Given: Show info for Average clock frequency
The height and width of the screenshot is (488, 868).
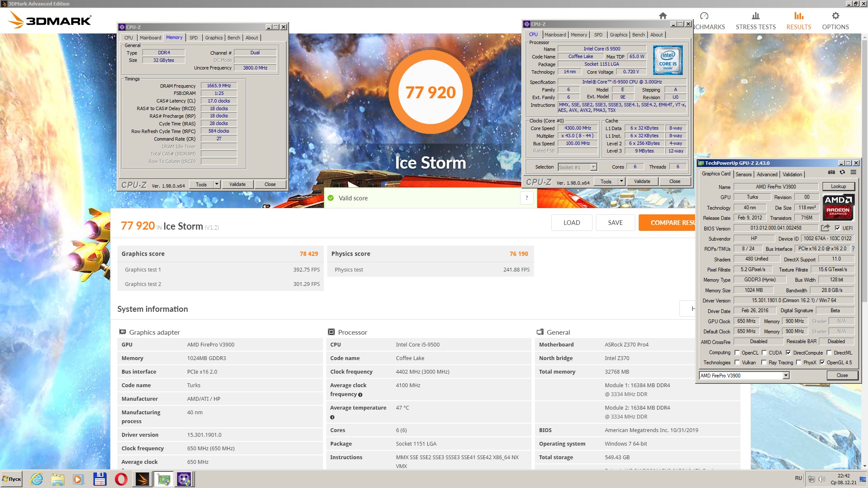Looking at the screenshot, I should [x=360, y=395].
